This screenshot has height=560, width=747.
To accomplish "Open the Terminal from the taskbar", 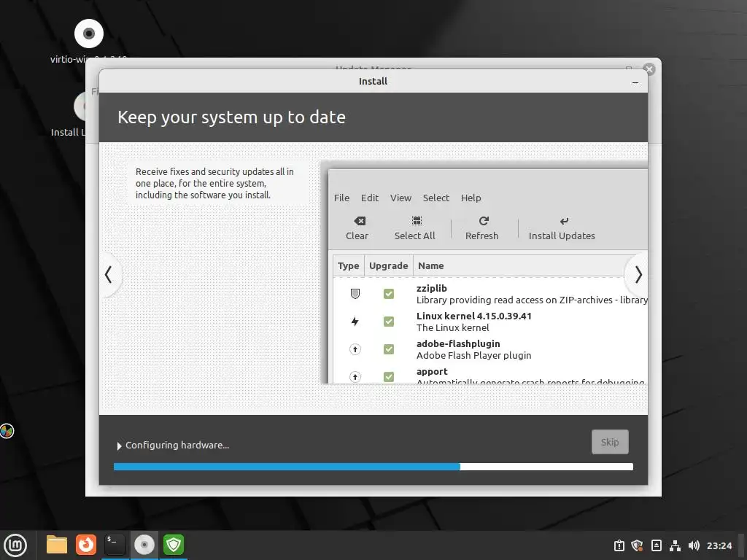I will pyautogui.click(x=115, y=545).
